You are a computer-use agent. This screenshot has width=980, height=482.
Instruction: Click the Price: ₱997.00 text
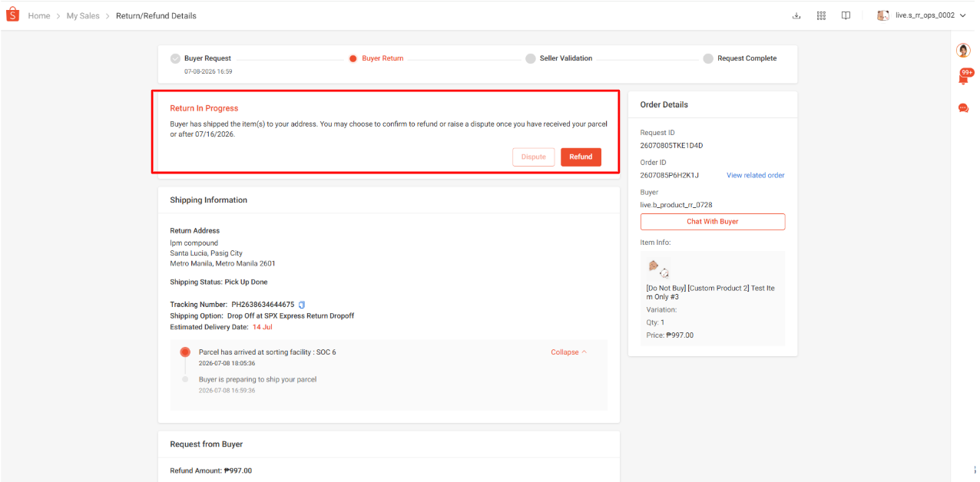click(670, 335)
